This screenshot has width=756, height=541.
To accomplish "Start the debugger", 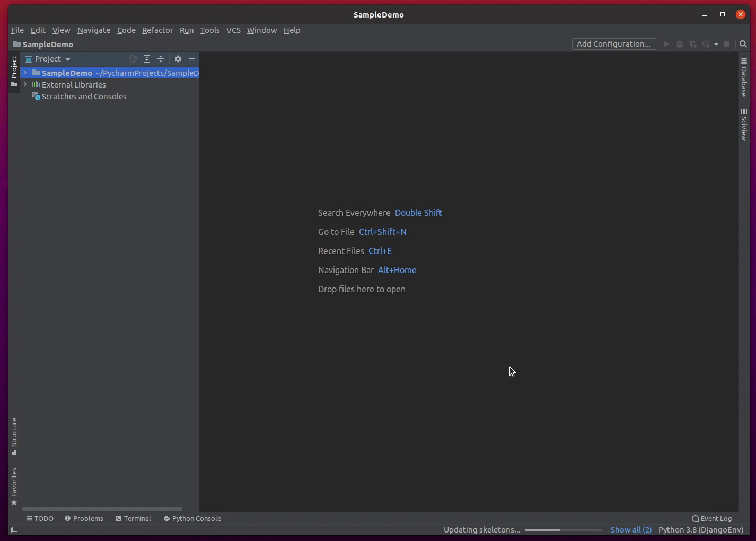I will tap(680, 44).
